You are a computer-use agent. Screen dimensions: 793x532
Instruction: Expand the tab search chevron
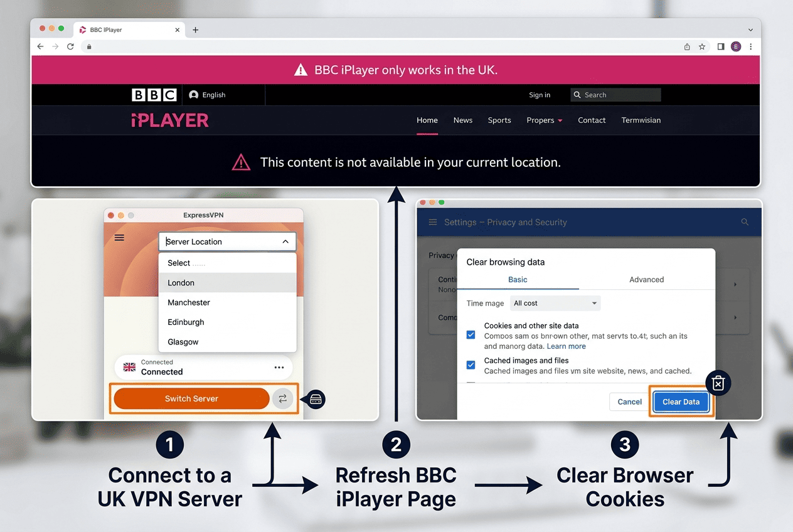click(750, 29)
